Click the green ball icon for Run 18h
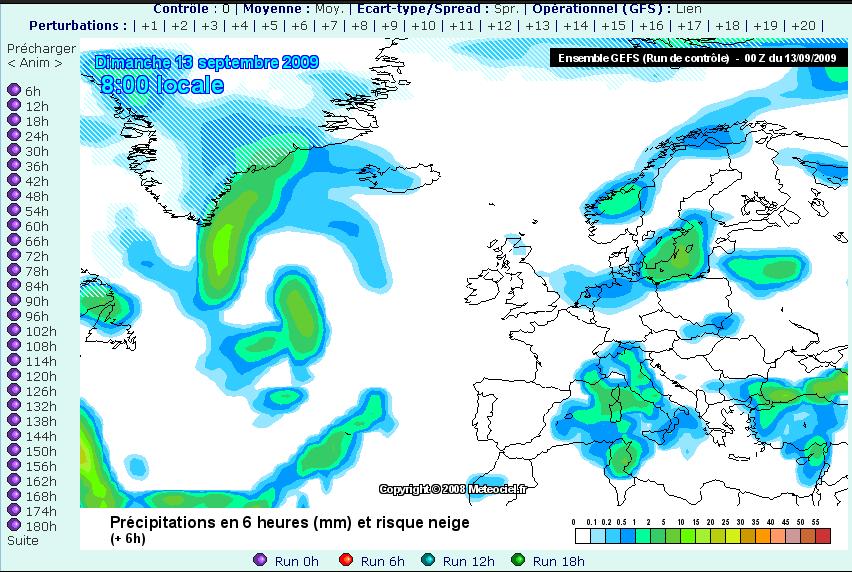This screenshot has height=572, width=852. tap(518, 560)
